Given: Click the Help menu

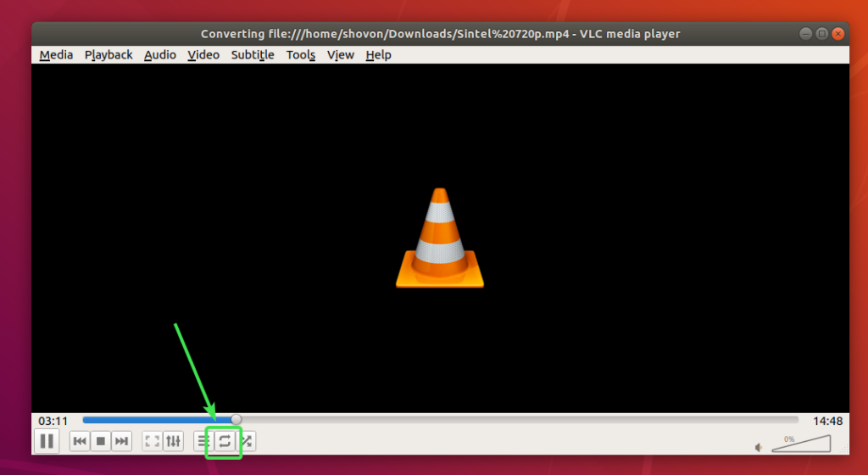Looking at the screenshot, I should coord(378,55).
